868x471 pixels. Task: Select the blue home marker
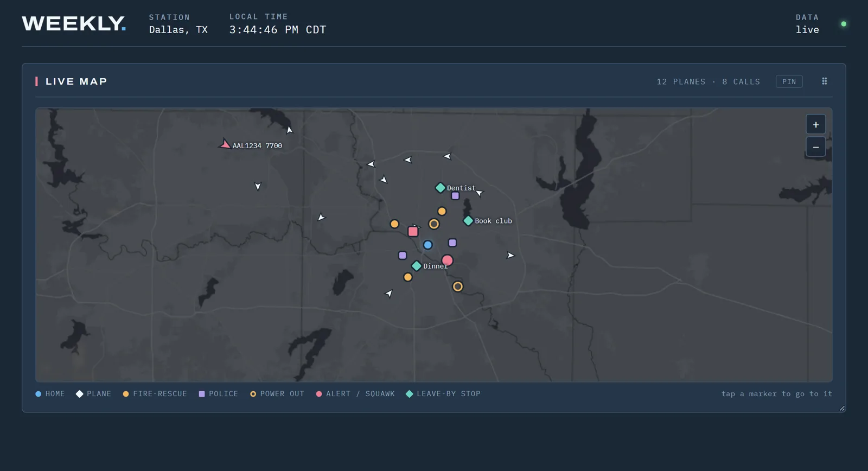[427, 245]
